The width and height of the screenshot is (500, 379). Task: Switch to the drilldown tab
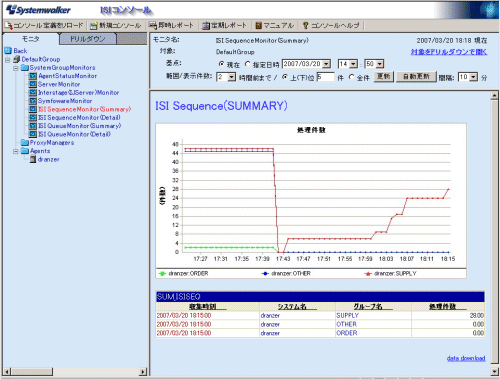click(x=88, y=39)
